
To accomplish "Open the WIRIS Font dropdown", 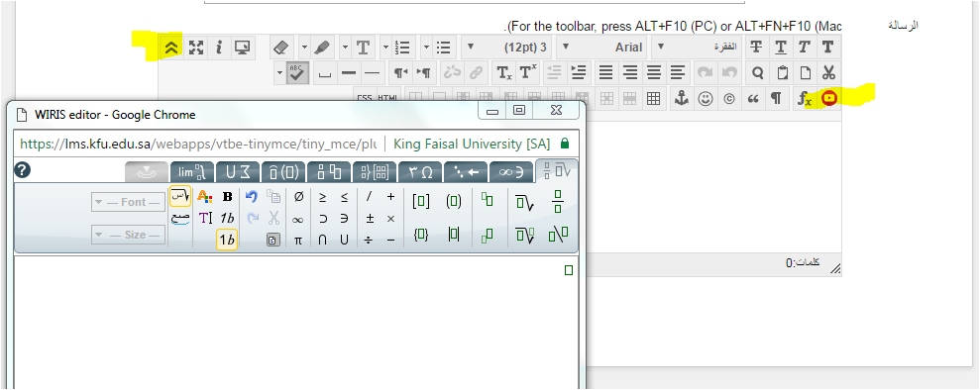I will tap(129, 202).
